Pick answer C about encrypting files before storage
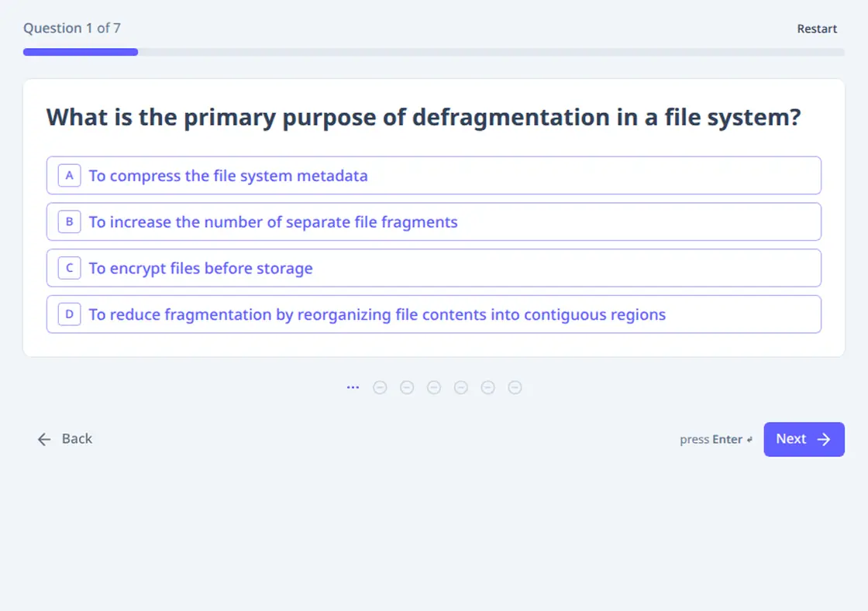 pos(433,268)
